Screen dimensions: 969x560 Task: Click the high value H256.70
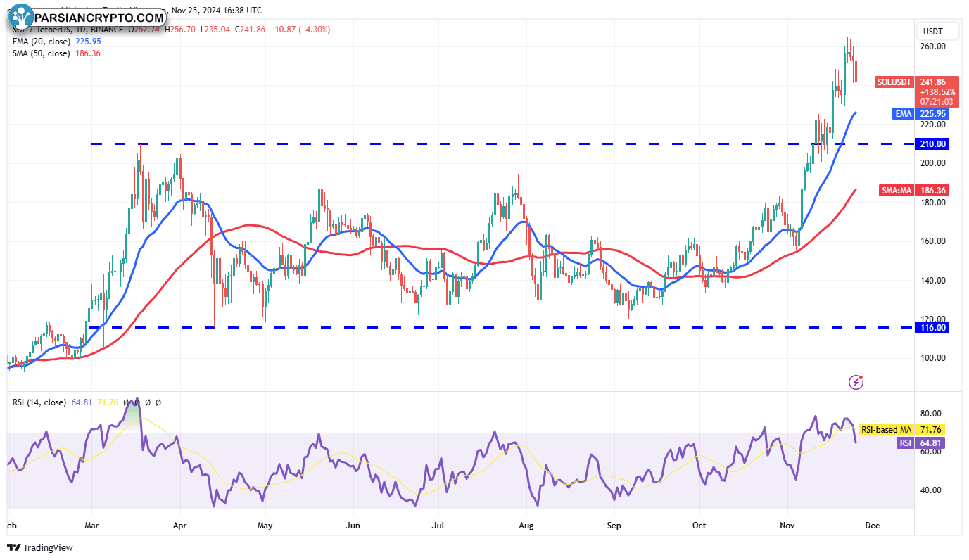click(x=181, y=30)
